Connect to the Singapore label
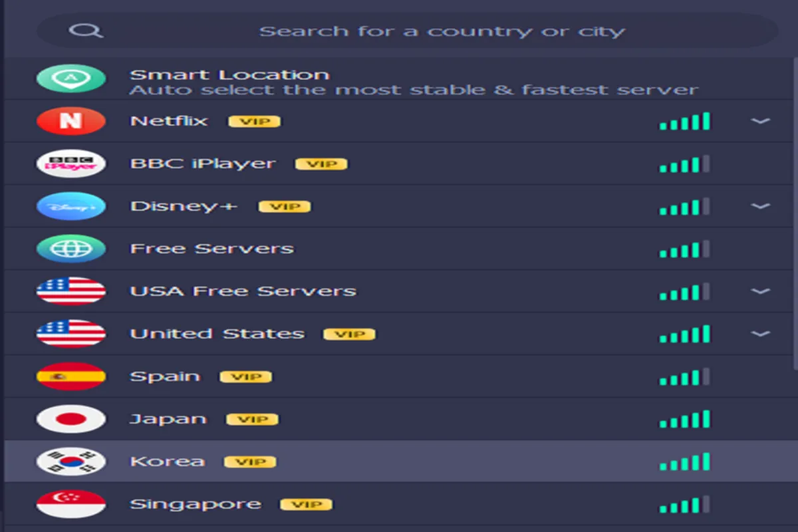This screenshot has width=798, height=532. [x=196, y=504]
